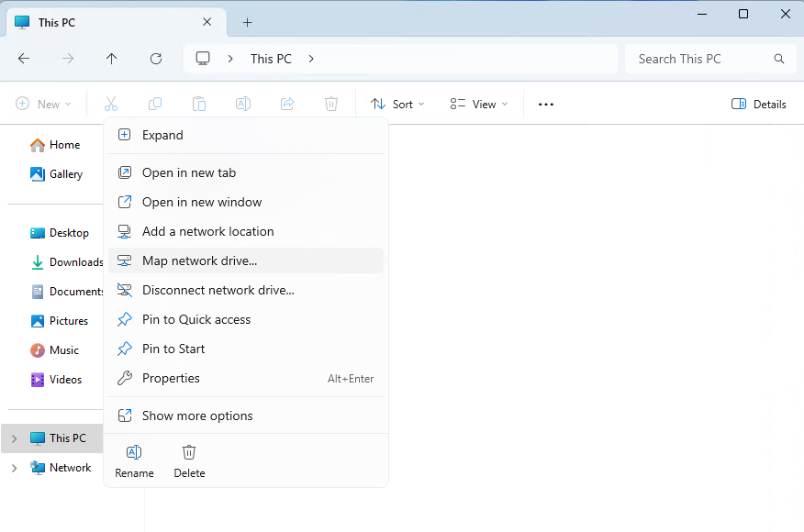Screen dimensions: 804x532
Task: Expand the Network tree node chevron
Action: point(14,468)
